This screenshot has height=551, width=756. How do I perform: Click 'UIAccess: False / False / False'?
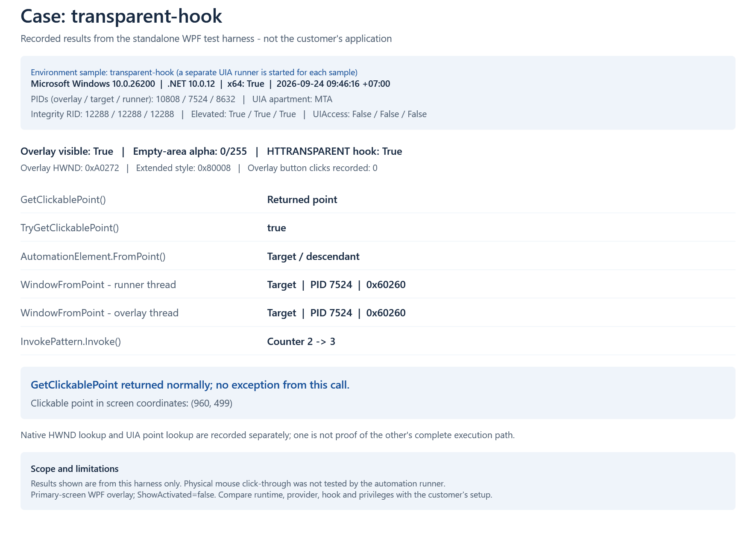point(370,114)
